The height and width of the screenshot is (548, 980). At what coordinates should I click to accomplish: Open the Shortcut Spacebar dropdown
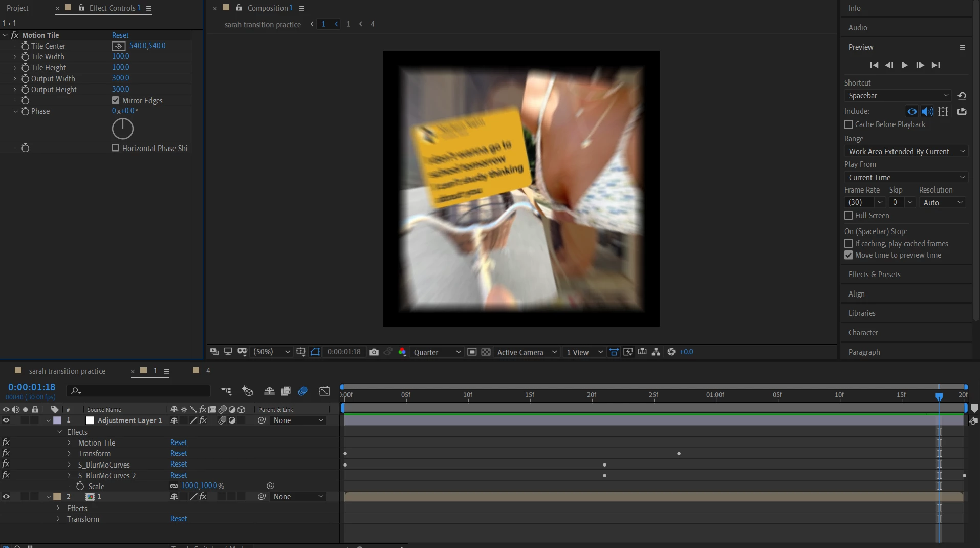click(x=898, y=96)
